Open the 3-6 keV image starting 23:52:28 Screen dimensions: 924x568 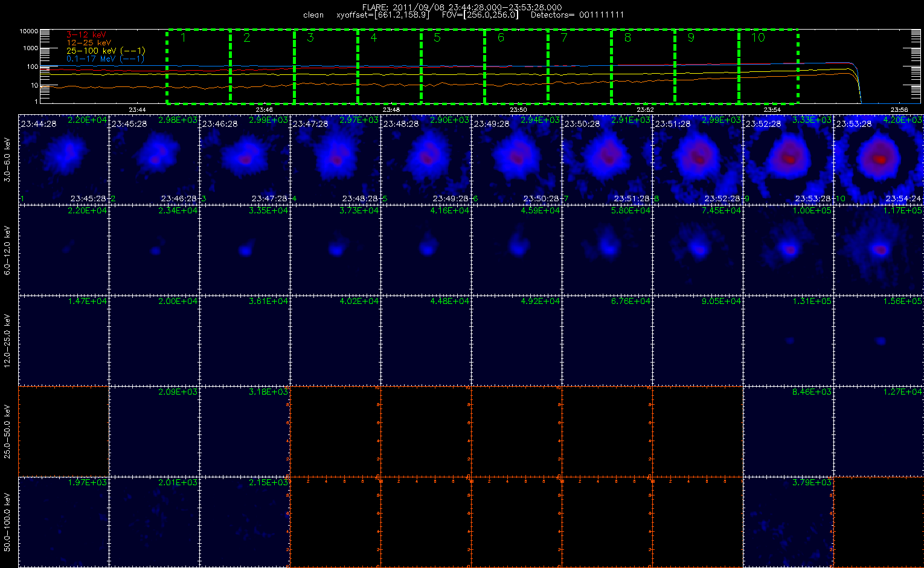789,159
